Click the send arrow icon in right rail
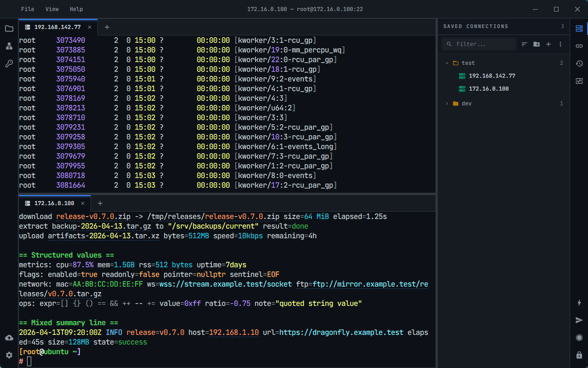Image resolution: width=588 pixels, height=368 pixels. [x=579, y=320]
